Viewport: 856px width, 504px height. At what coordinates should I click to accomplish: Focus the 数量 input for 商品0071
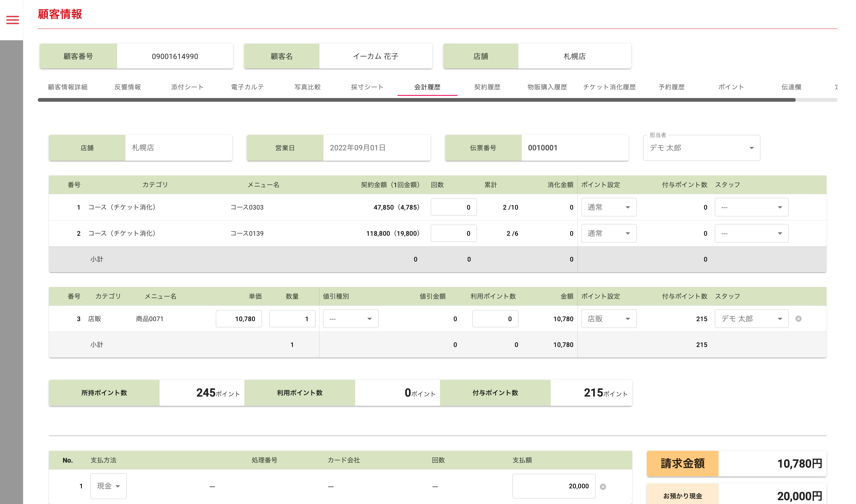tap(292, 319)
